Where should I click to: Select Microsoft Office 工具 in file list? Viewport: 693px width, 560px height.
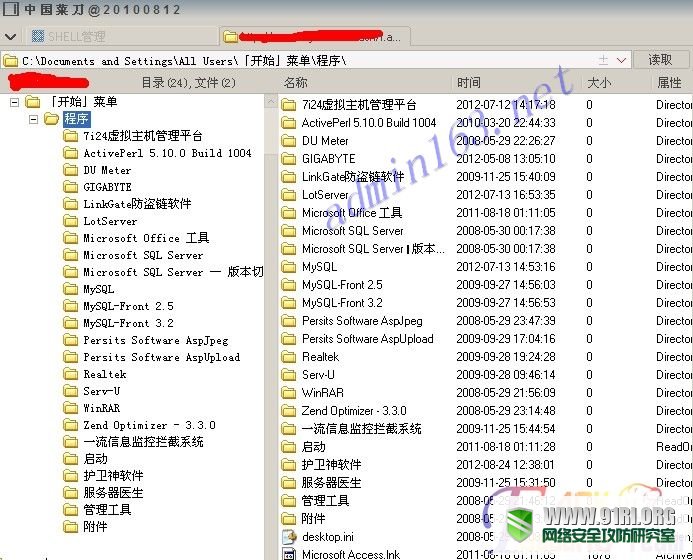pyautogui.click(x=485, y=213)
